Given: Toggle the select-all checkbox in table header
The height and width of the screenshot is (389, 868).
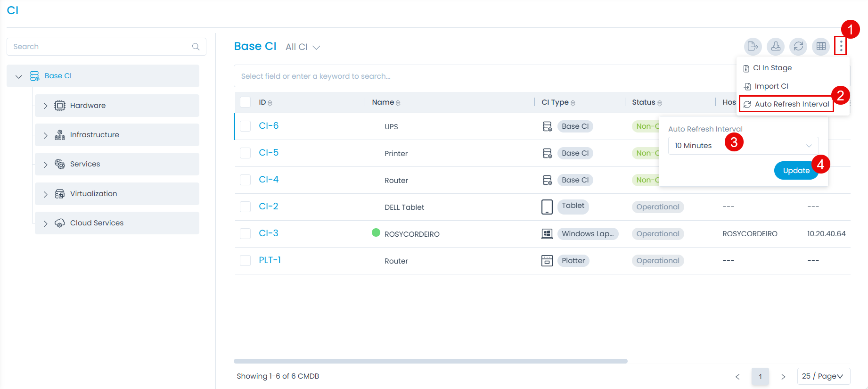Looking at the screenshot, I should [245, 102].
